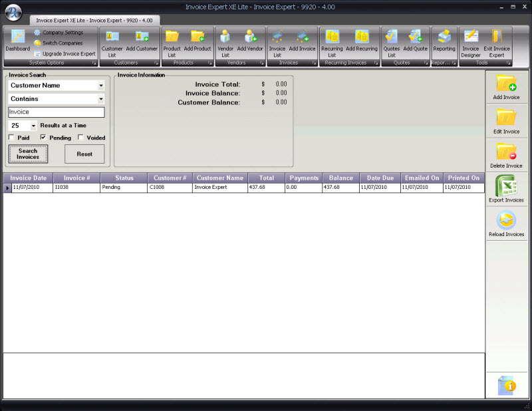Open the Quotes List
The width and height of the screenshot is (532, 411).
(x=392, y=44)
